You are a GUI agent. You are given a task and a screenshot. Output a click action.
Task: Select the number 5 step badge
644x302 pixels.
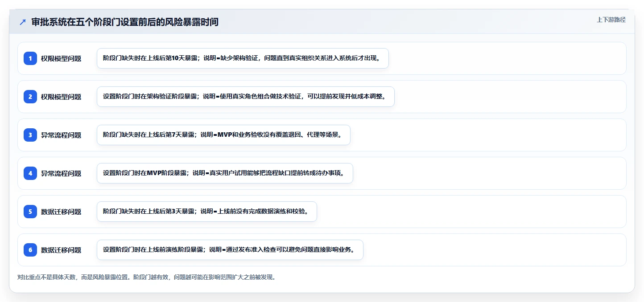click(30, 212)
